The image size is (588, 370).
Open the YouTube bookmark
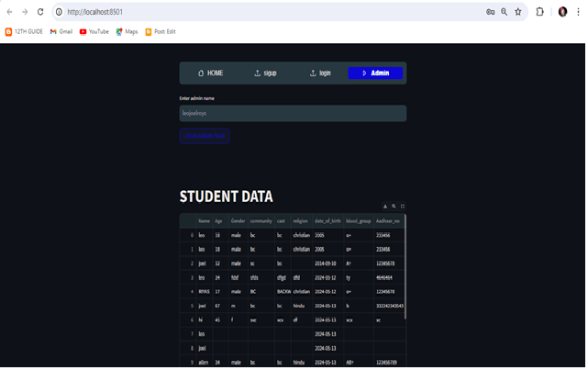94,31
